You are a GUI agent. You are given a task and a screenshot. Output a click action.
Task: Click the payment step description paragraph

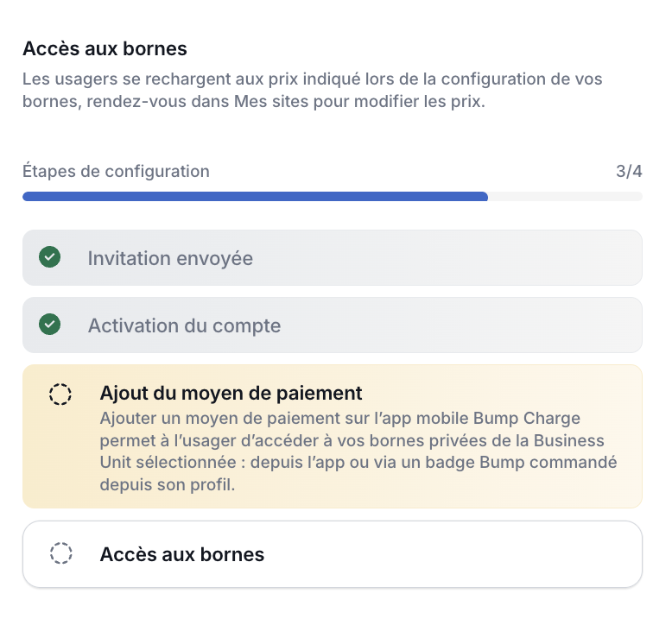[358, 451]
